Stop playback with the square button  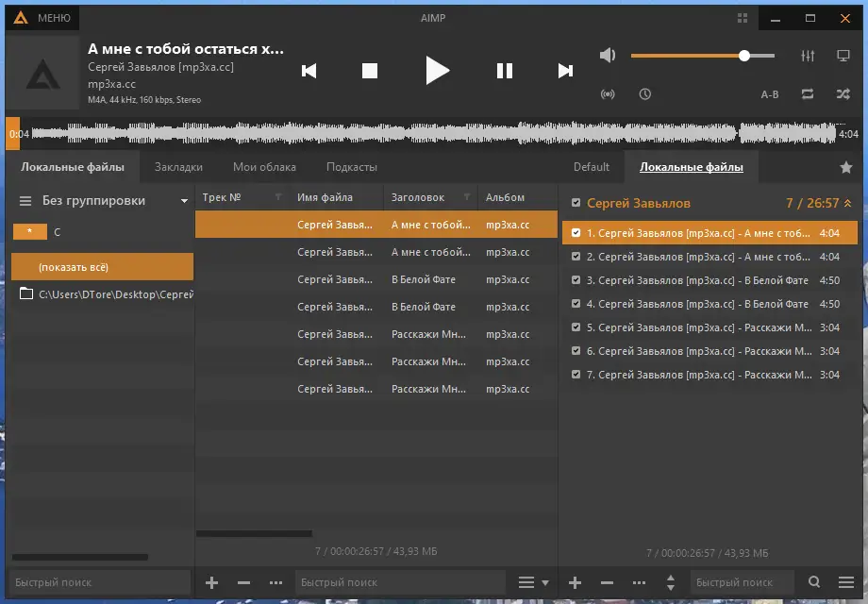pos(369,71)
